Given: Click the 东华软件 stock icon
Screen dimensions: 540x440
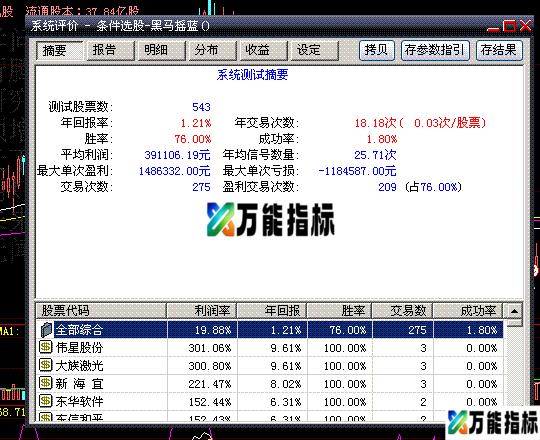Looking at the screenshot, I should (45, 401).
